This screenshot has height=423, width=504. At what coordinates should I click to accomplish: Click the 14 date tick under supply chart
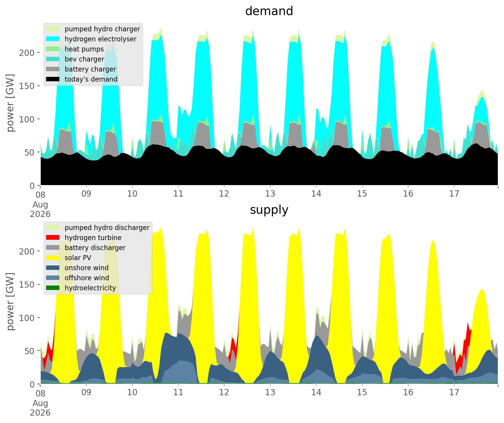tap(316, 393)
